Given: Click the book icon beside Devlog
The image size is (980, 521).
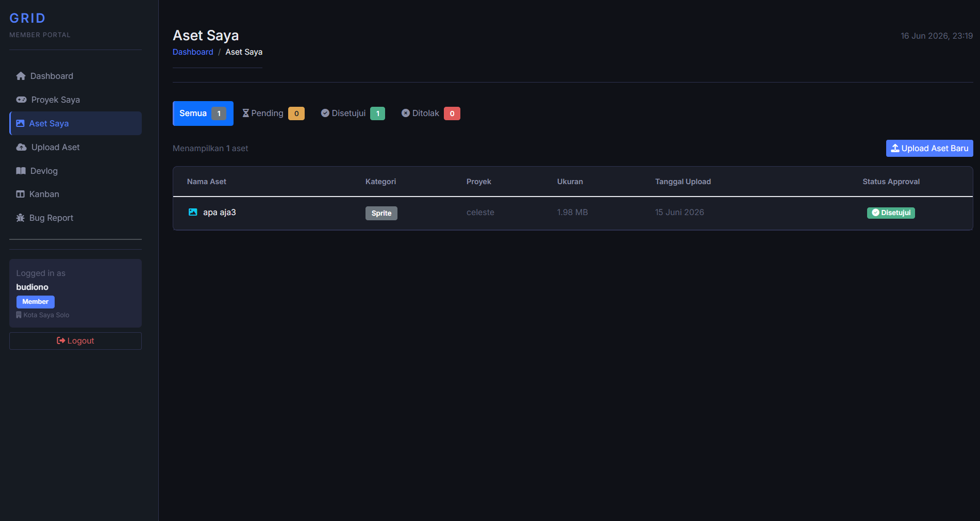Looking at the screenshot, I should coord(21,171).
